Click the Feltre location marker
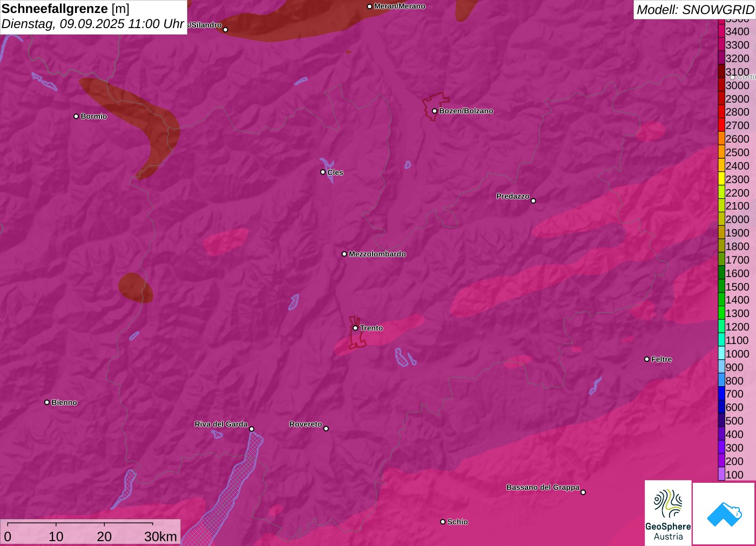756x546 pixels. tap(647, 359)
